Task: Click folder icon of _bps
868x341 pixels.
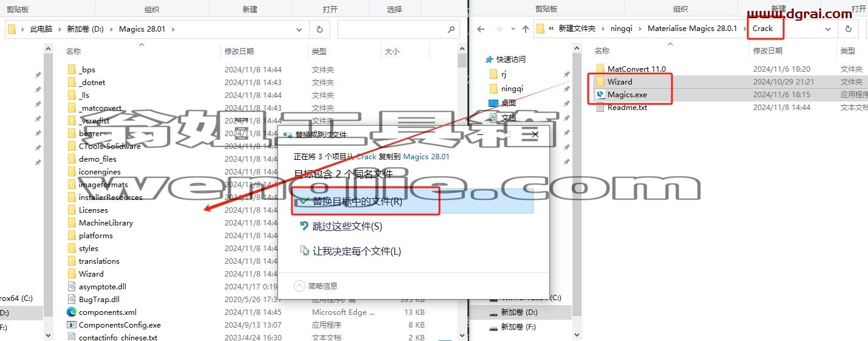Action: [x=72, y=69]
